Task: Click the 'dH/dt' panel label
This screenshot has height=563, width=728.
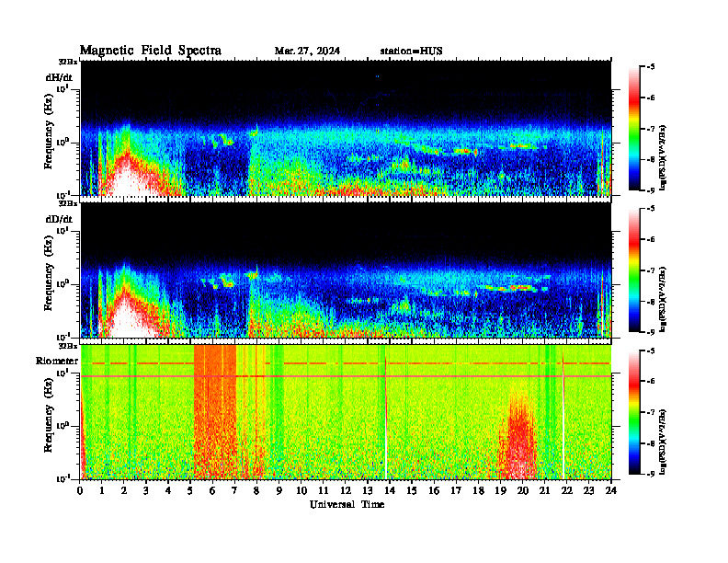Action: 59,78
